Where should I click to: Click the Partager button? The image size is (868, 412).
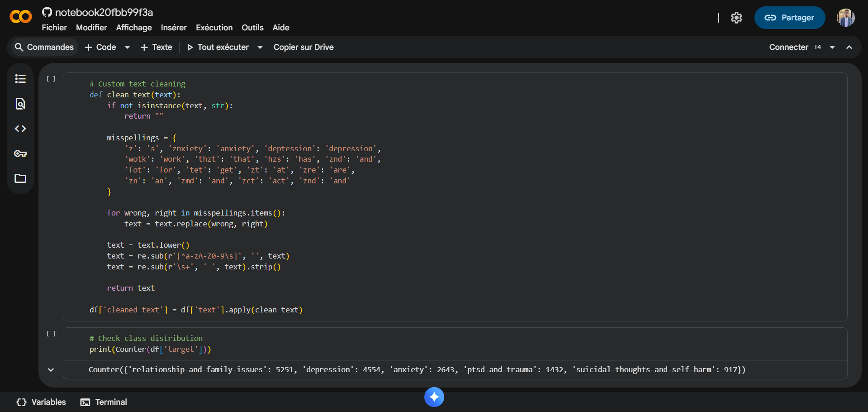789,18
